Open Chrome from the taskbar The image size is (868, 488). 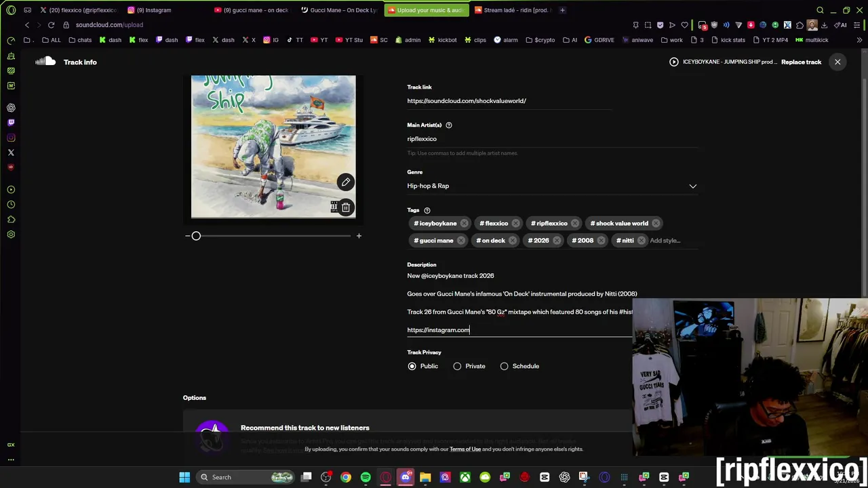pos(346,477)
